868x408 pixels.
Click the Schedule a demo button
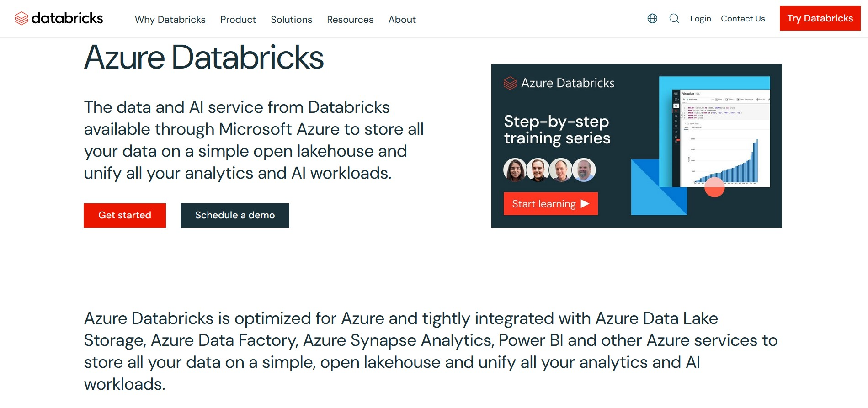click(235, 215)
